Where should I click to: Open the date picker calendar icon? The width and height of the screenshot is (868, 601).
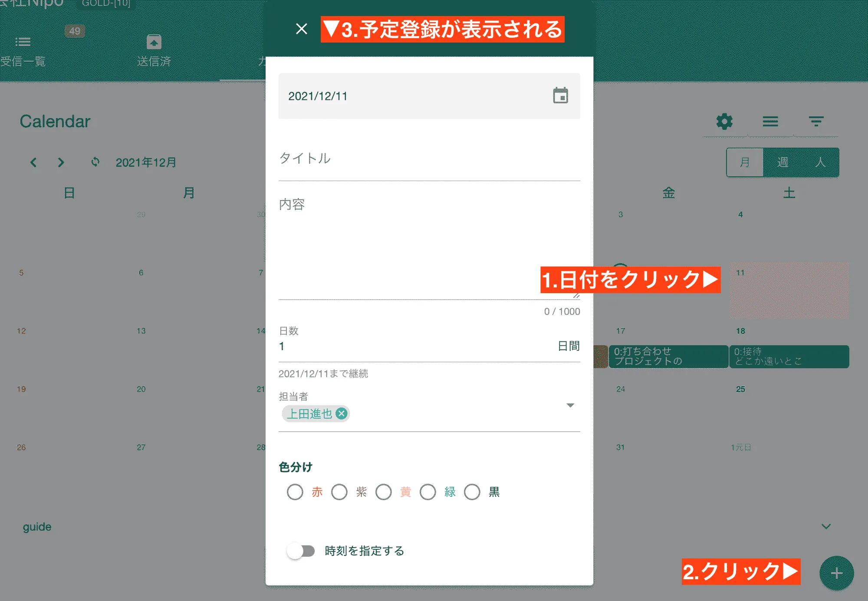(561, 96)
